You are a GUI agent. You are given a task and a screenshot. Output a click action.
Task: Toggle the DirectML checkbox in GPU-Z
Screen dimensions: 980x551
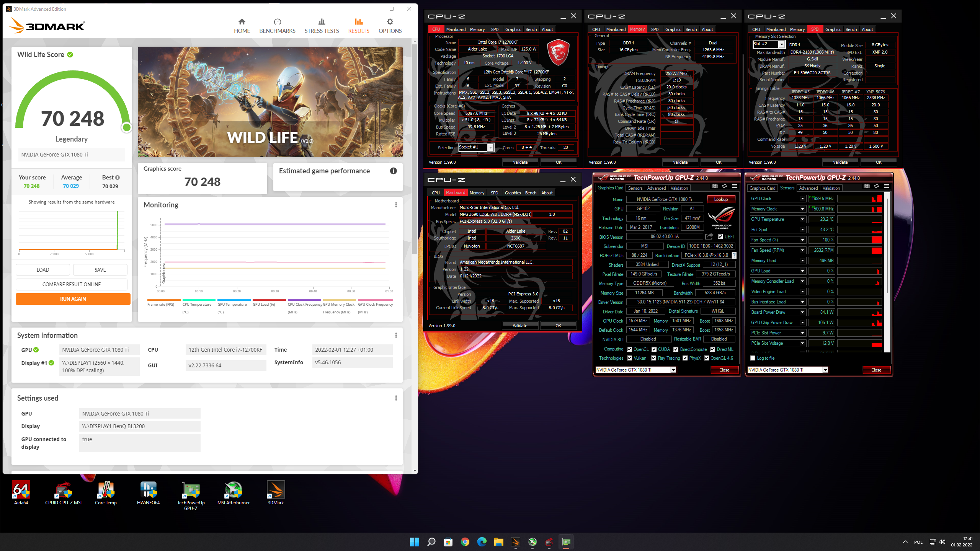pos(713,349)
